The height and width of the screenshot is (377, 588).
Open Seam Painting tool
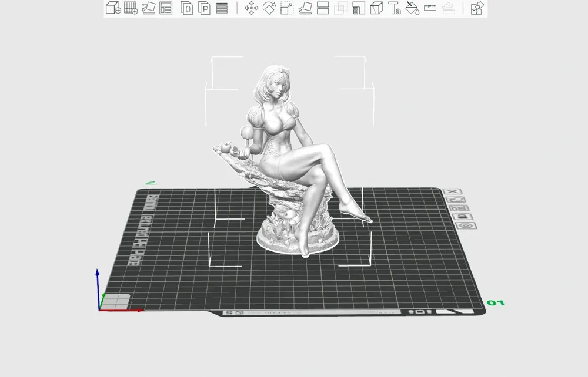coord(376,8)
